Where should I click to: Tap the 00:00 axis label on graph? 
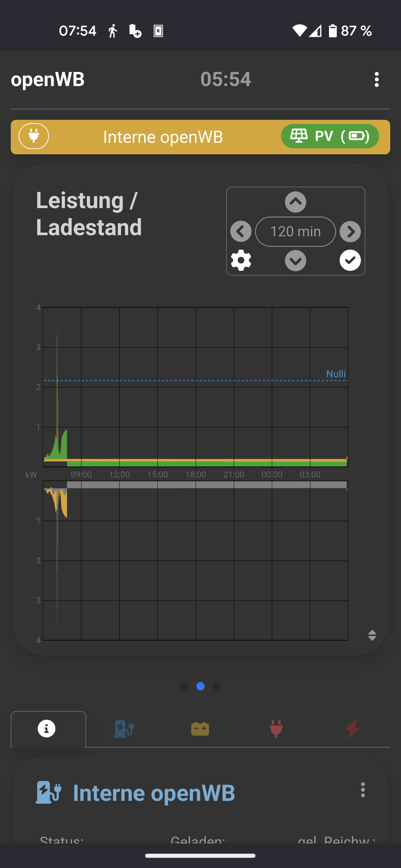point(272,474)
